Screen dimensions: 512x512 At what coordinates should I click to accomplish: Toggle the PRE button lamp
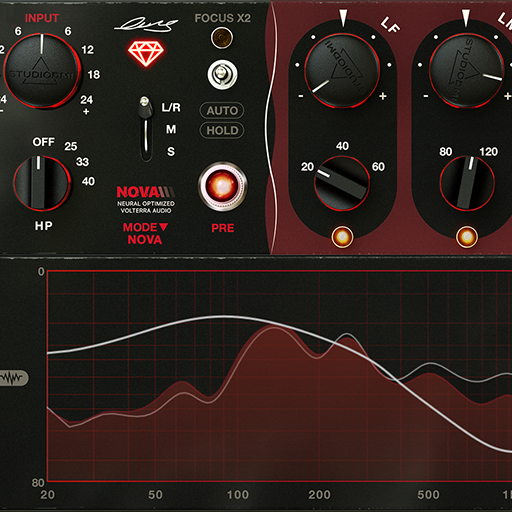coord(223,187)
